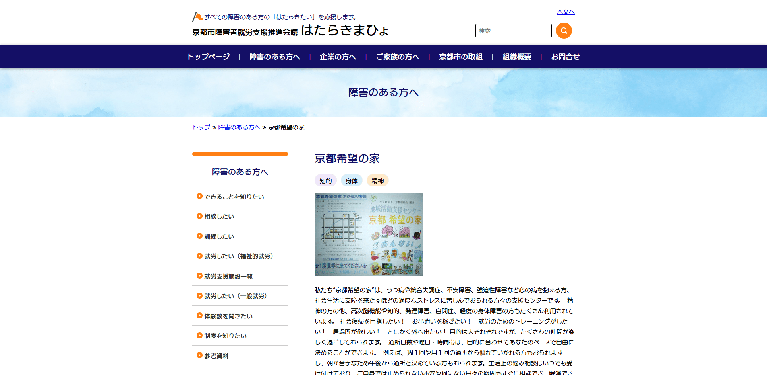Click the orange arrow icon beside 訓練したい
This screenshot has height=375, width=767.
[x=200, y=236]
